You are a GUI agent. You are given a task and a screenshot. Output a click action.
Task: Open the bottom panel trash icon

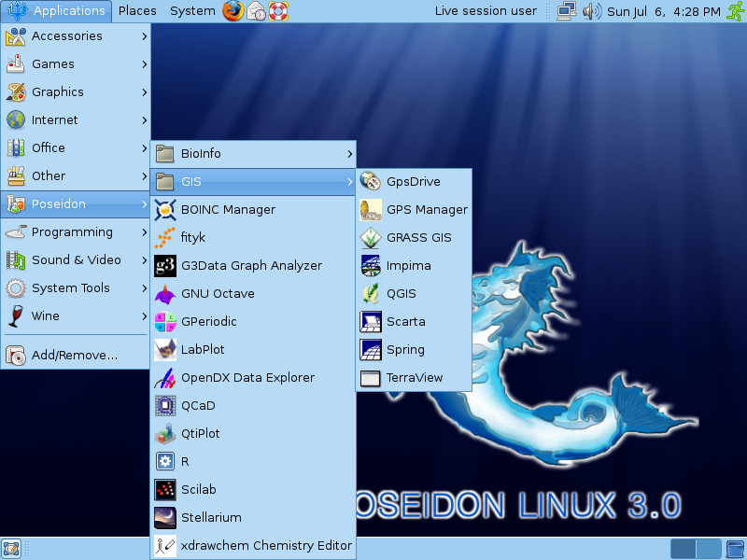[x=736, y=549]
